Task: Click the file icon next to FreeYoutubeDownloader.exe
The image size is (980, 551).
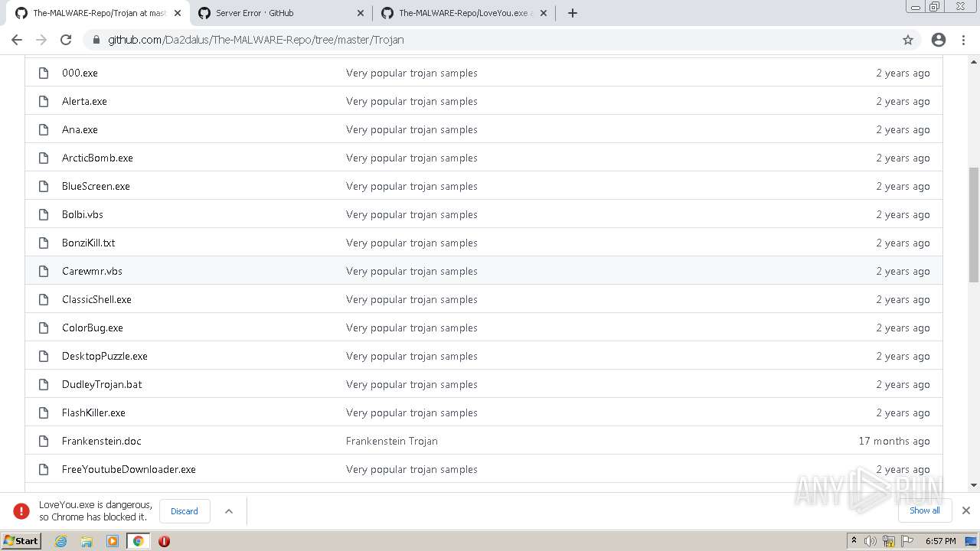Action: point(44,469)
